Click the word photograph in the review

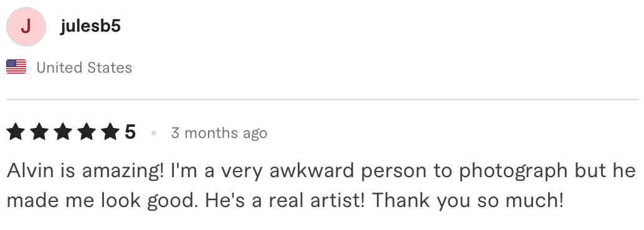click(513, 171)
